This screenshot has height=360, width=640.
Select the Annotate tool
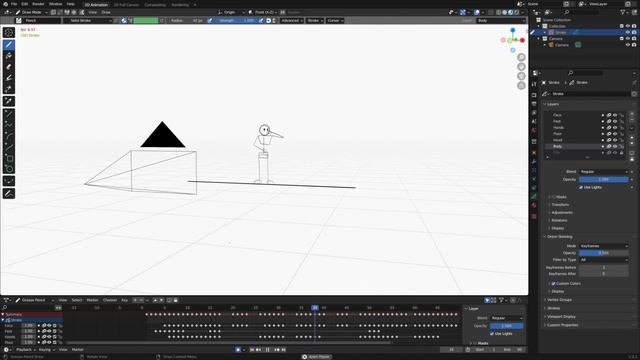coord(9,193)
